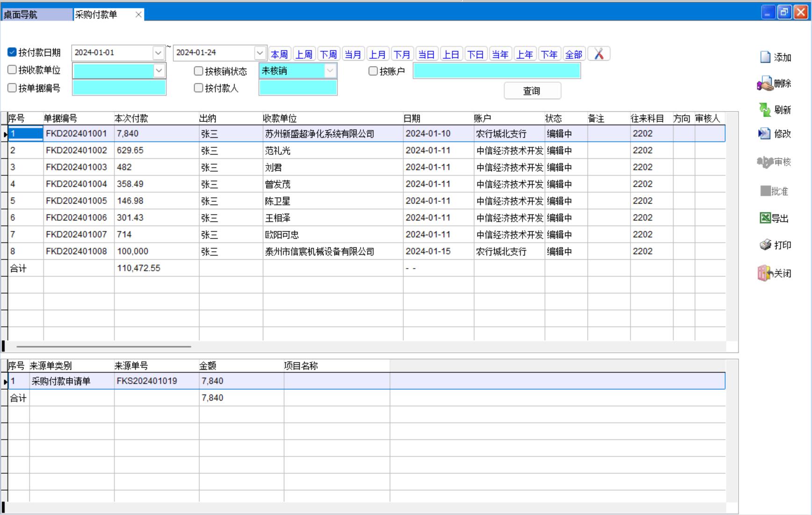Click the 导出 (Export) Excel icon
This screenshot has width=812, height=515.
click(x=765, y=218)
